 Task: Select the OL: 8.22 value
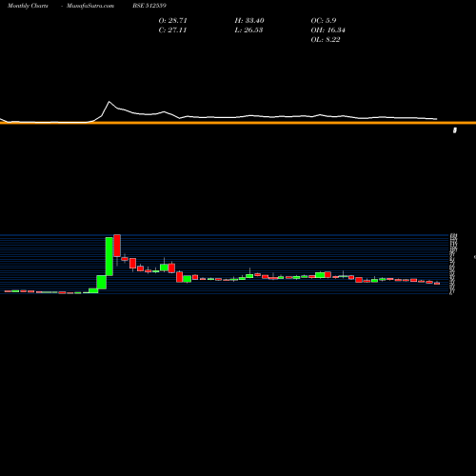coord(326,40)
